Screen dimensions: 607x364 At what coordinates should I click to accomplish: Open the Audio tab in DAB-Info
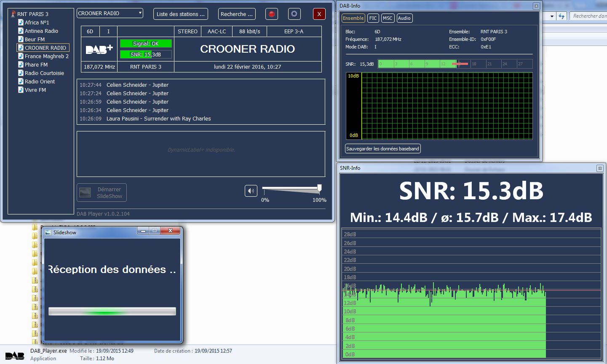point(404,18)
